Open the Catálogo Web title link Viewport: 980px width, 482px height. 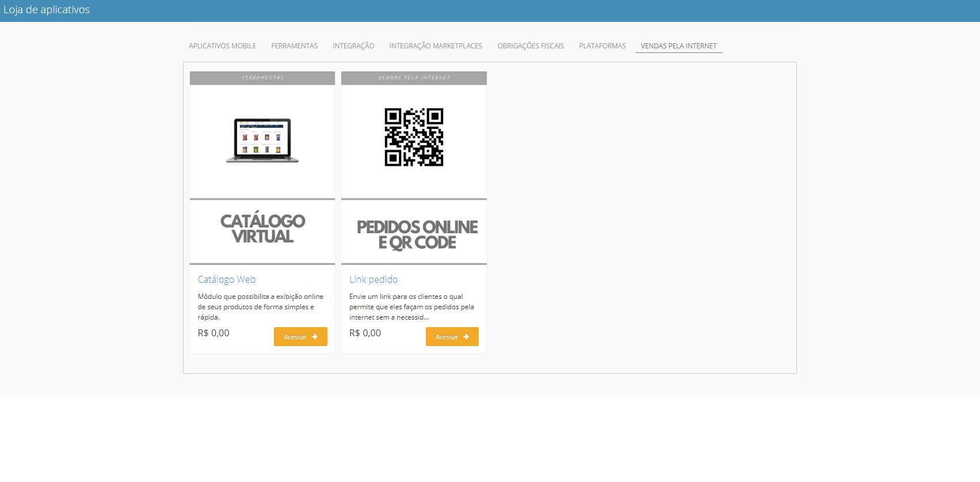click(x=227, y=279)
